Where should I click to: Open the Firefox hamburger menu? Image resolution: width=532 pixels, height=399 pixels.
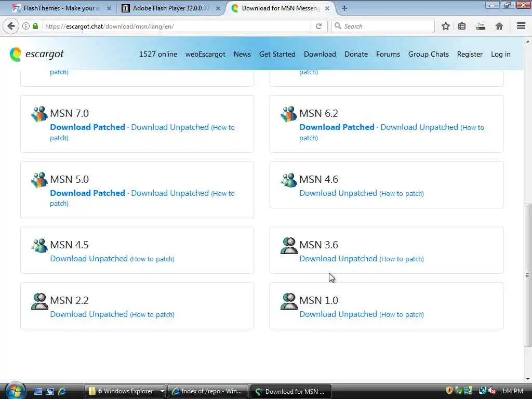point(521,26)
